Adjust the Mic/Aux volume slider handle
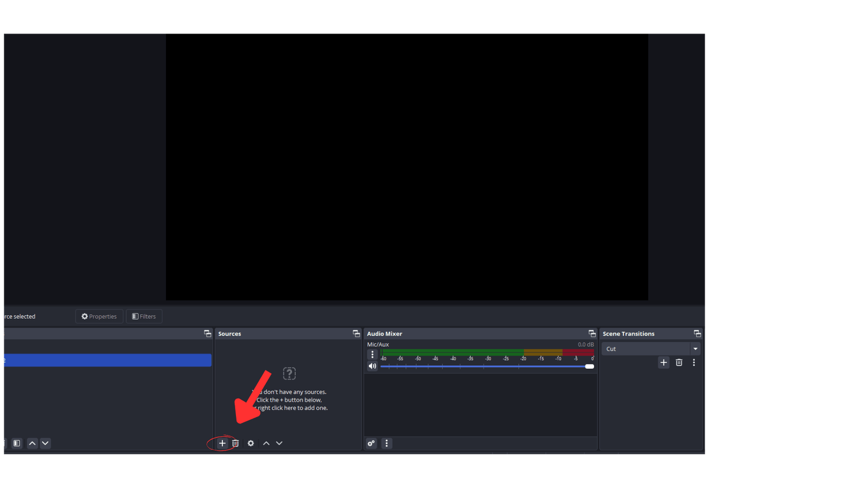Image resolution: width=868 pixels, height=488 pixels. (589, 367)
